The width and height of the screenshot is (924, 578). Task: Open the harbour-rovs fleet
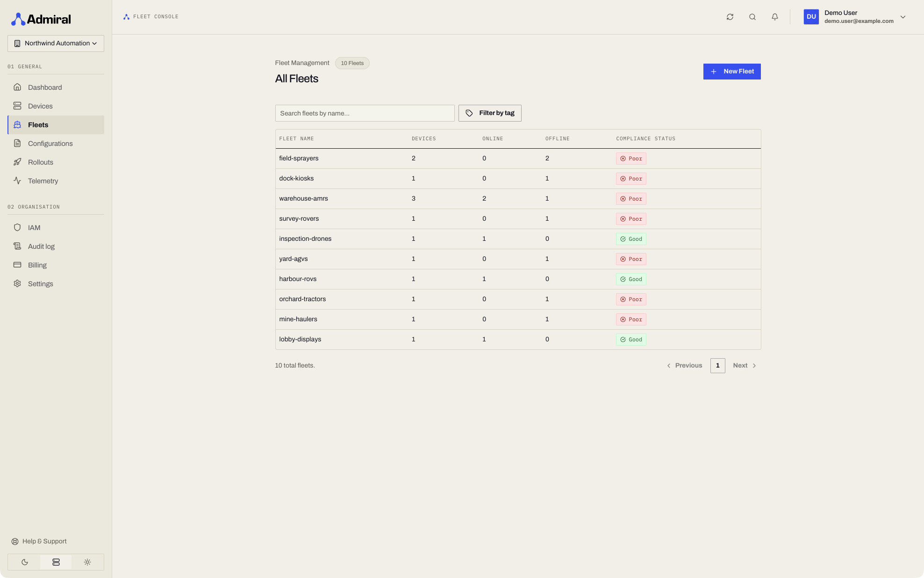click(518, 279)
